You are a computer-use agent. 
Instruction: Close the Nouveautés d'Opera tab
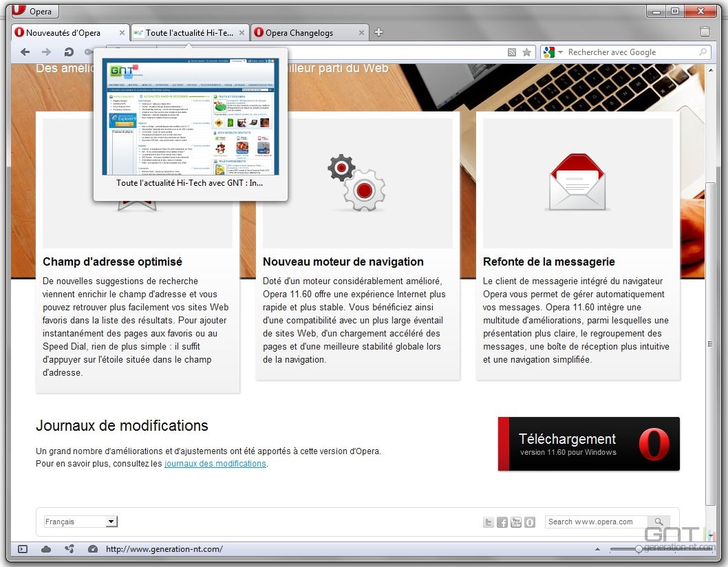click(x=122, y=32)
